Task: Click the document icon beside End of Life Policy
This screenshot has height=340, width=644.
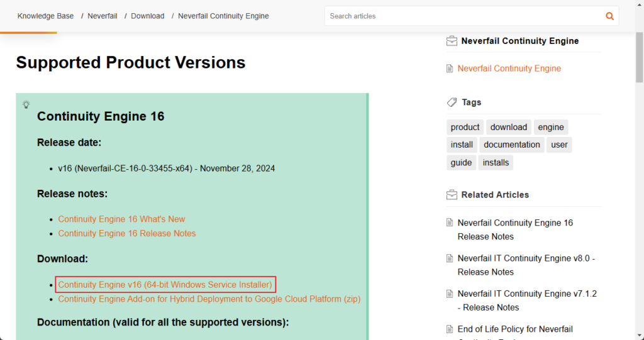Action: (x=450, y=329)
